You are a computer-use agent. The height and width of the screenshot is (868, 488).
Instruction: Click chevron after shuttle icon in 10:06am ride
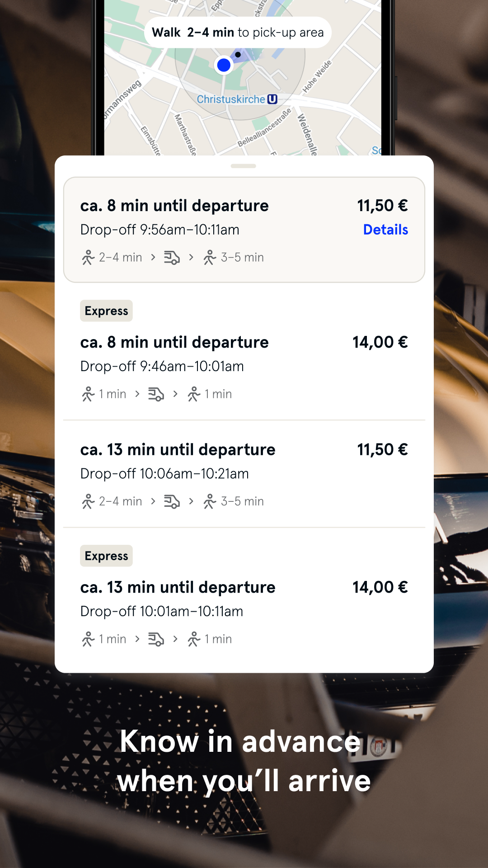[x=191, y=501]
